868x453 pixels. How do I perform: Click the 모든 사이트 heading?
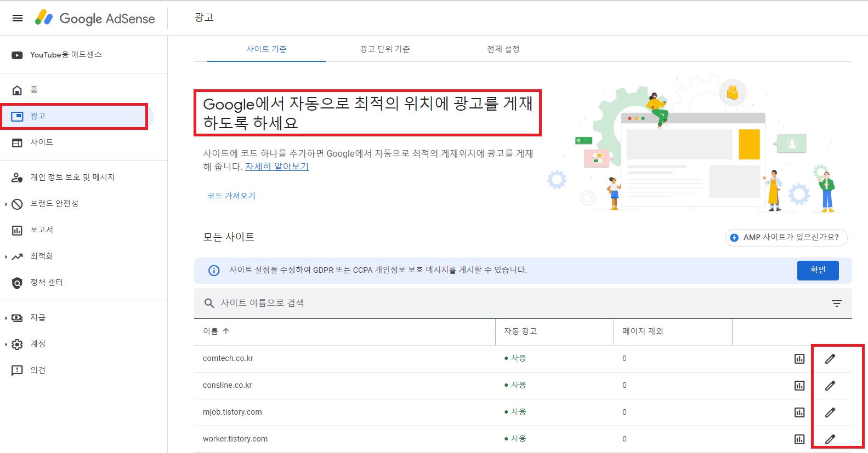pyautogui.click(x=229, y=237)
